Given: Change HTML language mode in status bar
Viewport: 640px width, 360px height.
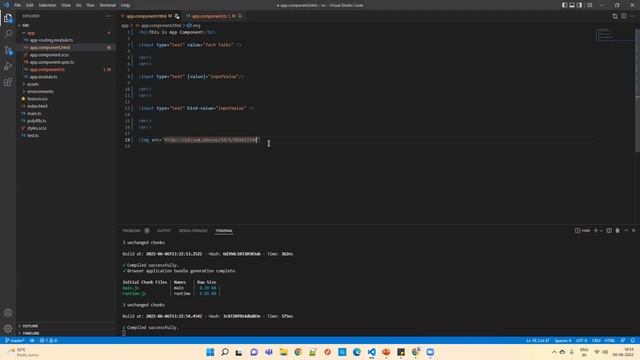Looking at the screenshot, I should coord(609,340).
